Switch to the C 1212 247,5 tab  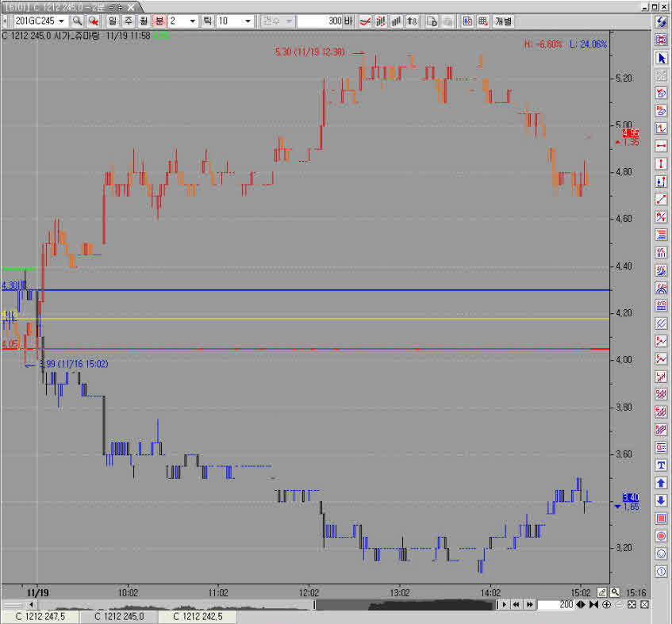point(40,616)
